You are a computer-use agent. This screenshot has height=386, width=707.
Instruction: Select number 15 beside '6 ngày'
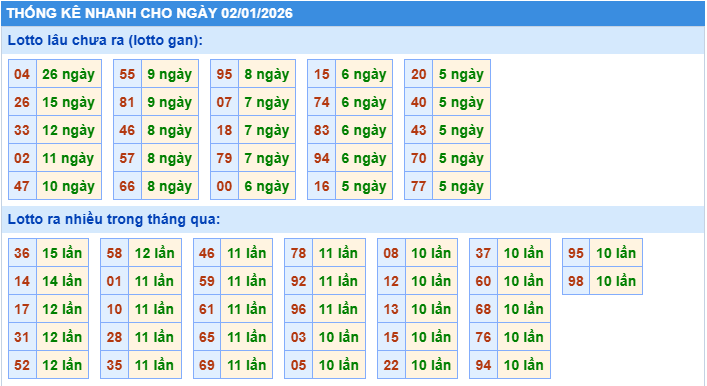pyautogui.click(x=321, y=74)
